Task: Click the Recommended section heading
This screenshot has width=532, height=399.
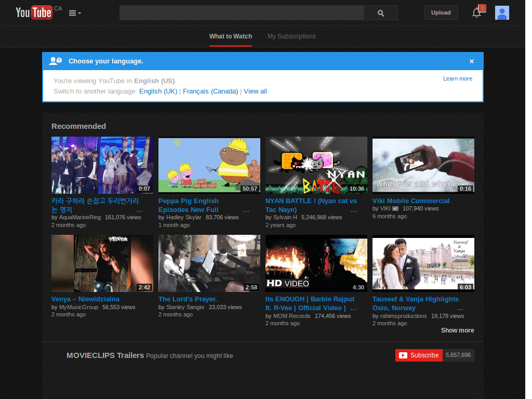Action: click(x=79, y=126)
